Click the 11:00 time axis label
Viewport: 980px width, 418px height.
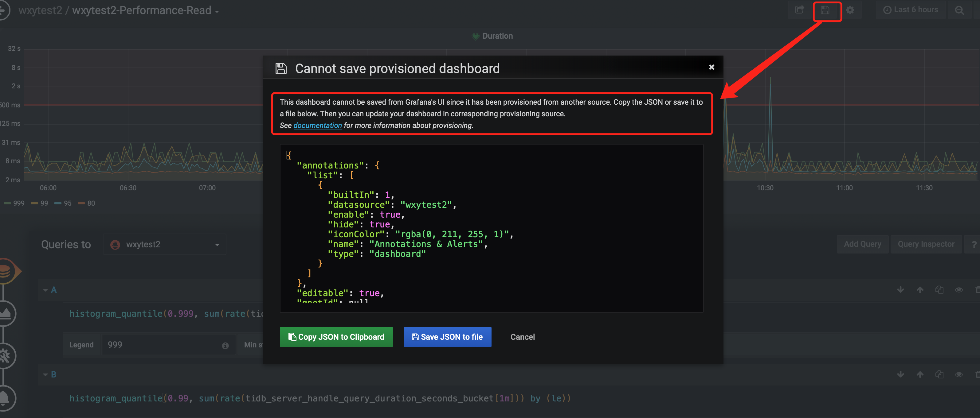845,188
